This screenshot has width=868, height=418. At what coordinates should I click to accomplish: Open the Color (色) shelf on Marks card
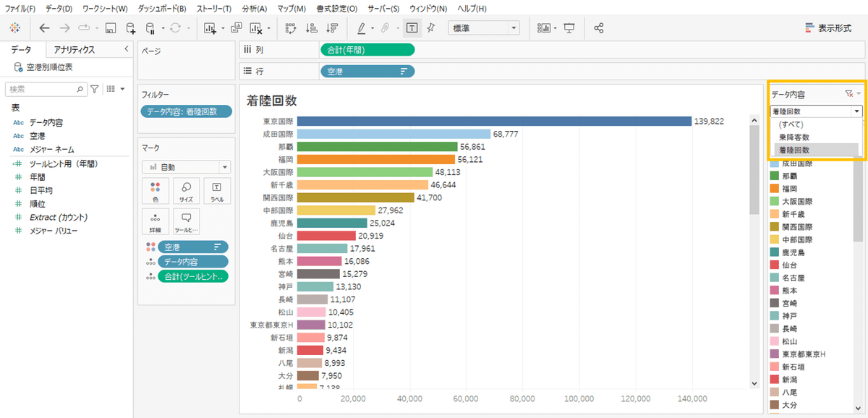(156, 189)
